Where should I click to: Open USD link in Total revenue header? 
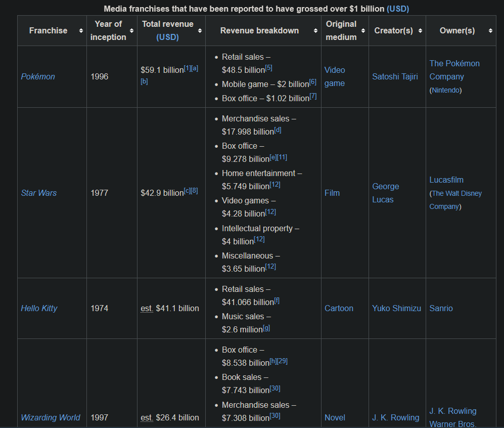(167, 37)
